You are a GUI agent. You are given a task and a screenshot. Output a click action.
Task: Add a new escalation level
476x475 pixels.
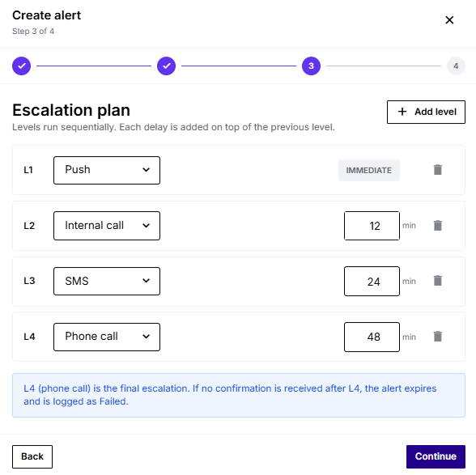(426, 112)
